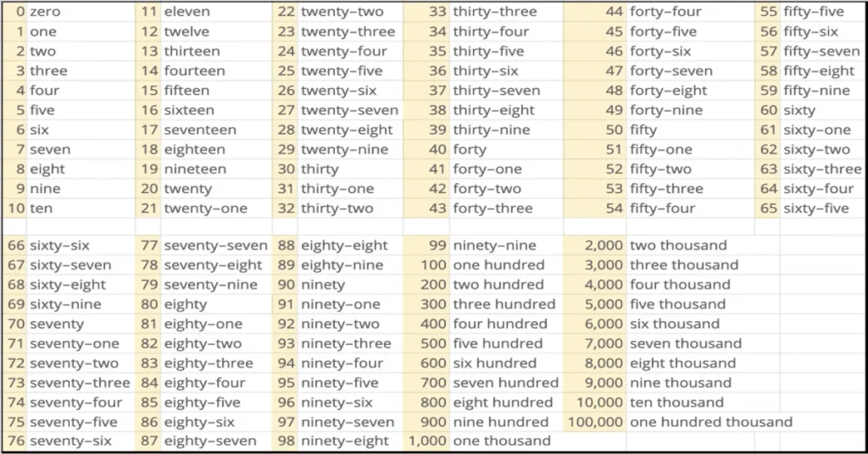Click the 'ten thousand' cell
The image size is (868, 454).
pos(676,402)
